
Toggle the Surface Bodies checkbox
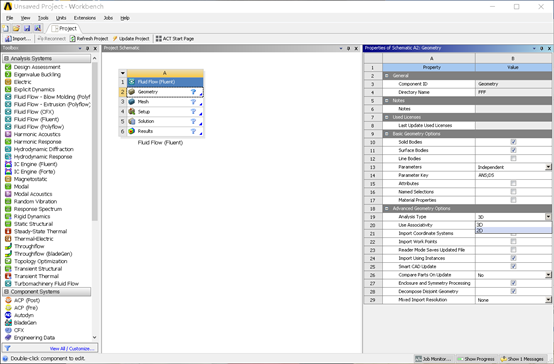pyautogui.click(x=513, y=150)
